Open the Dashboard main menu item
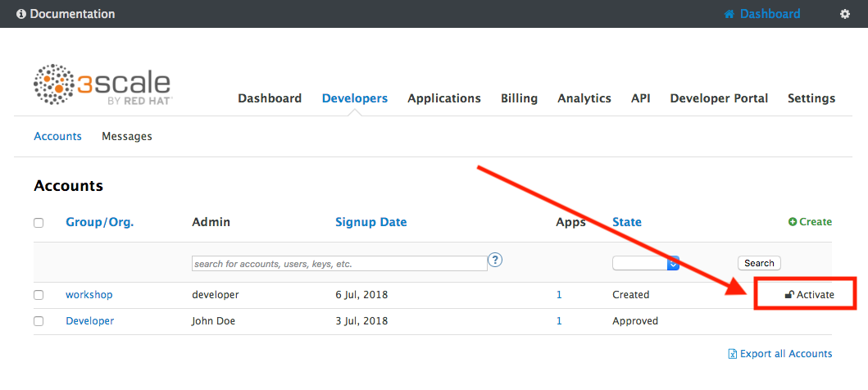The width and height of the screenshot is (868, 390). pyautogui.click(x=270, y=98)
